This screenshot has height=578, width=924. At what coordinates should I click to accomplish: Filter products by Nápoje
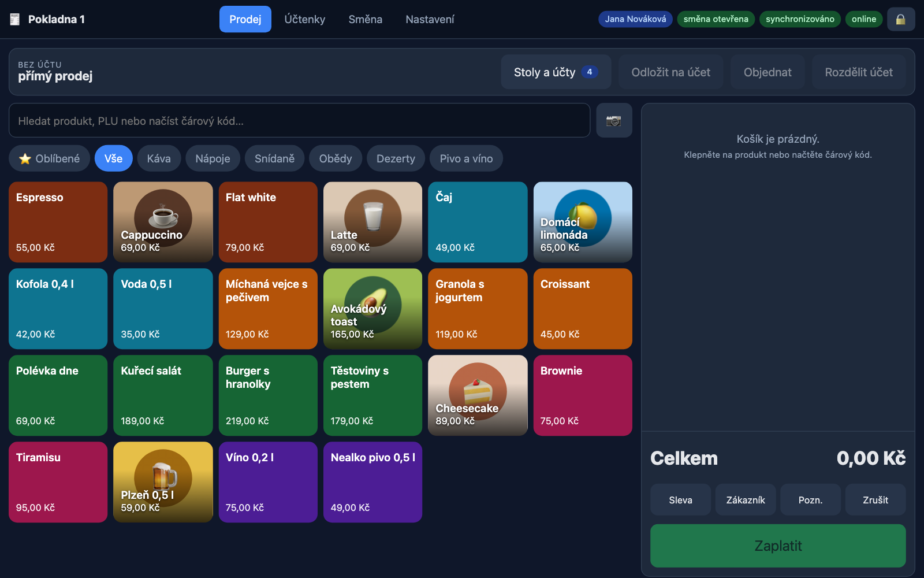pos(213,158)
